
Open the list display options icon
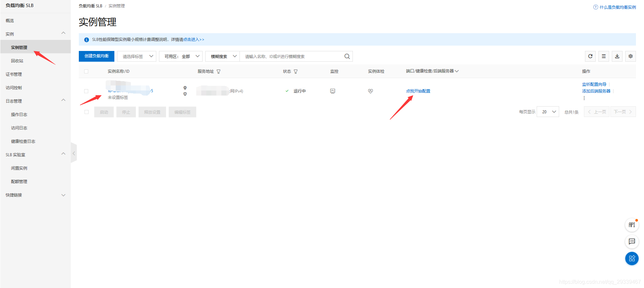[x=604, y=56]
